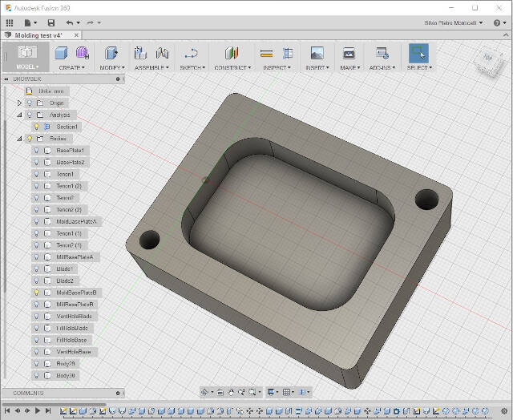Open the data panel grid icon
Screen dimensions: 513x420
(10, 22)
